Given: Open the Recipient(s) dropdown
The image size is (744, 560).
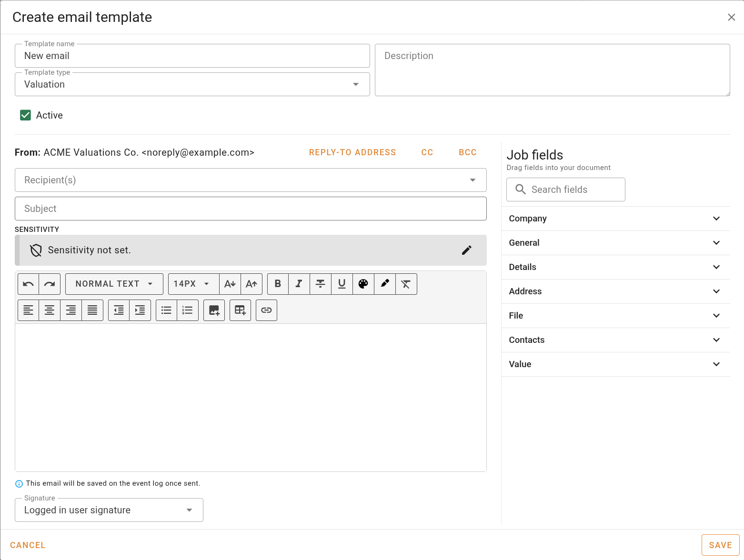Looking at the screenshot, I should pyautogui.click(x=251, y=180).
